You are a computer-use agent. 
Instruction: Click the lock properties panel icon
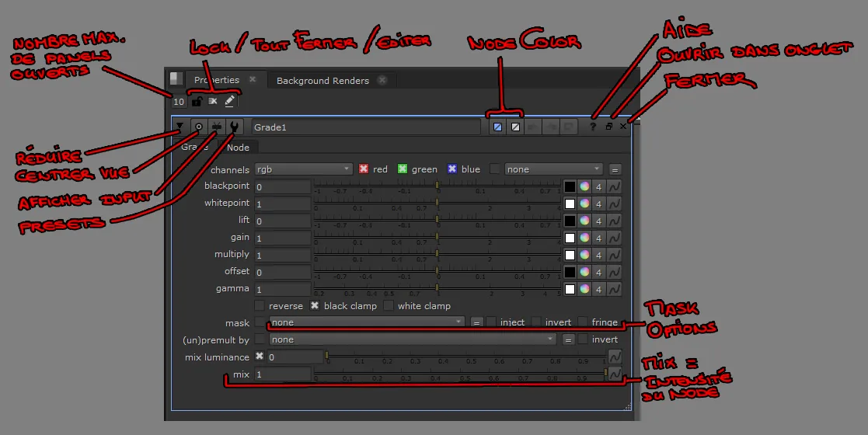(x=197, y=101)
